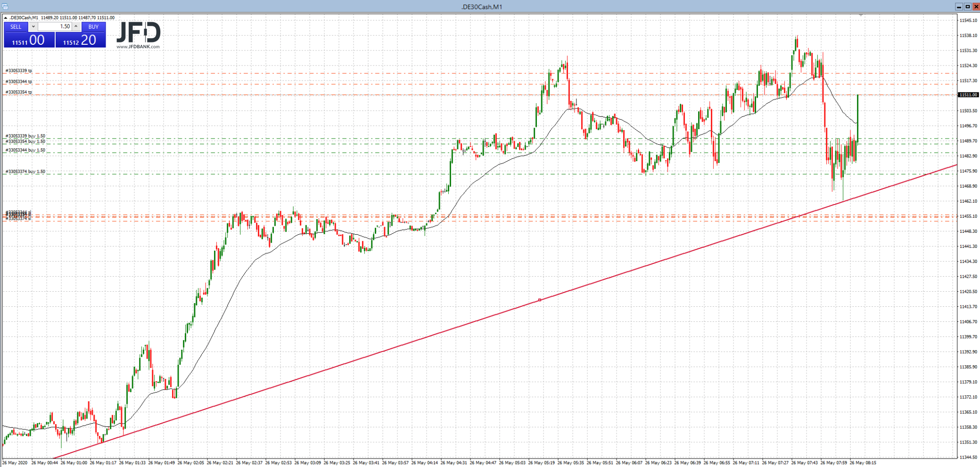
Task: Open chart window system menu icon
Action: (4, 6)
